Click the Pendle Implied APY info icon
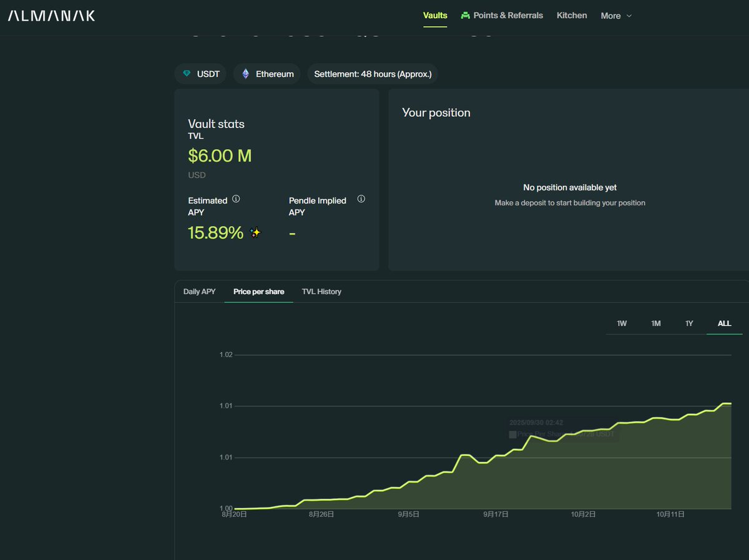The width and height of the screenshot is (749, 560). 361,199
